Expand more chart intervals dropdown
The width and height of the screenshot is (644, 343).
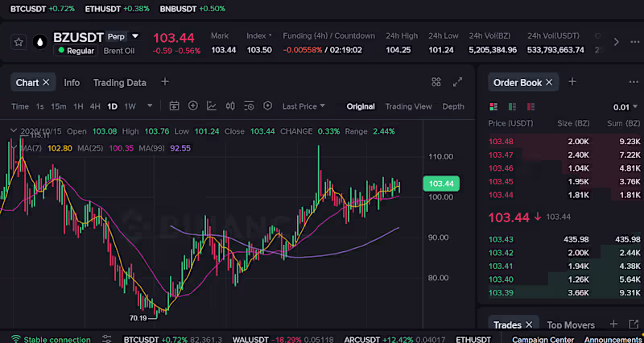point(150,105)
